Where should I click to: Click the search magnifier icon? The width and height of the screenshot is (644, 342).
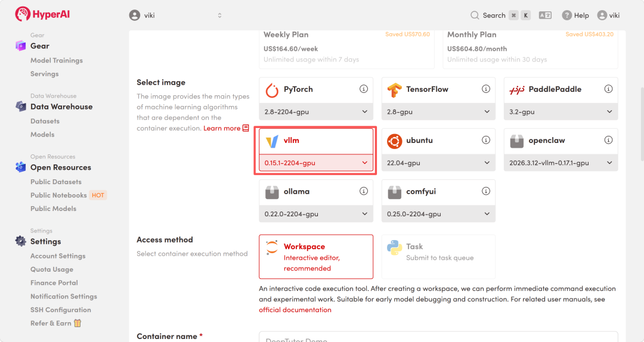475,15
